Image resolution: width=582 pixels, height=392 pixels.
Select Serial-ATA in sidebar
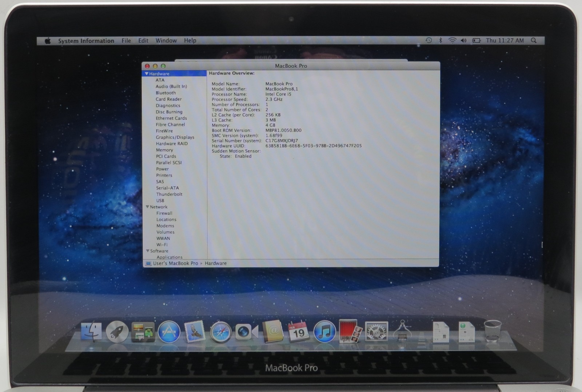point(168,188)
